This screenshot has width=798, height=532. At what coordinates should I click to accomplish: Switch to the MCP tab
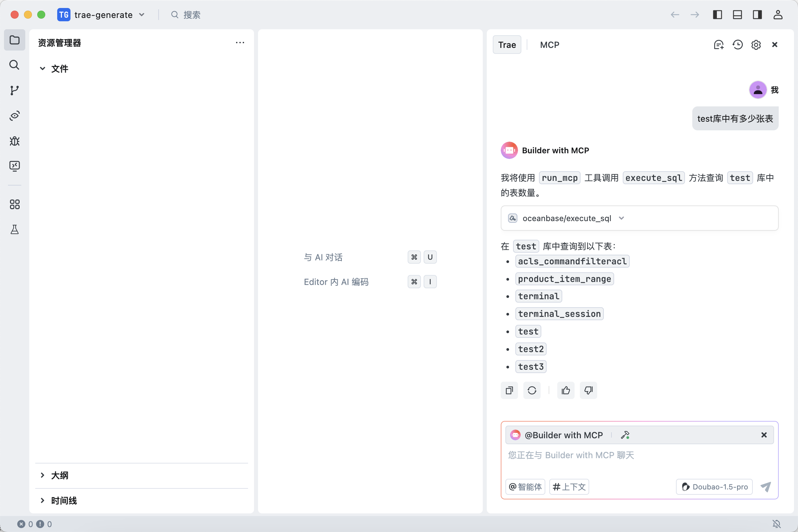tap(549, 45)
